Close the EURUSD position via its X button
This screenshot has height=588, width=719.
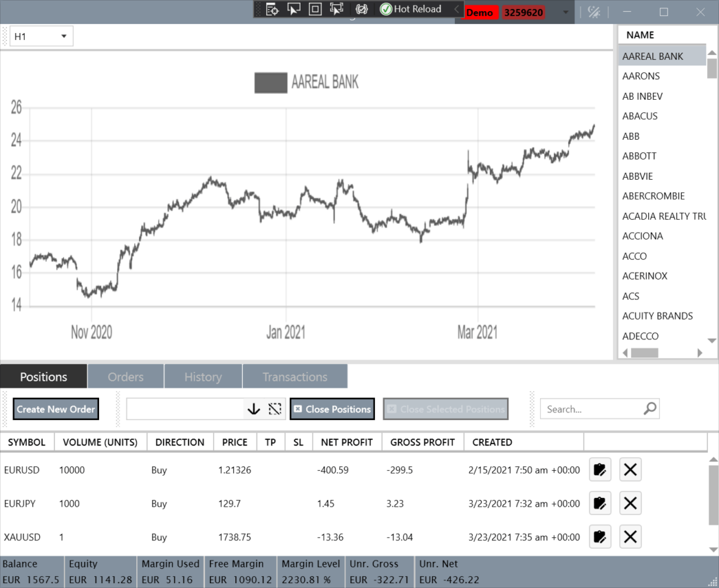630,469
